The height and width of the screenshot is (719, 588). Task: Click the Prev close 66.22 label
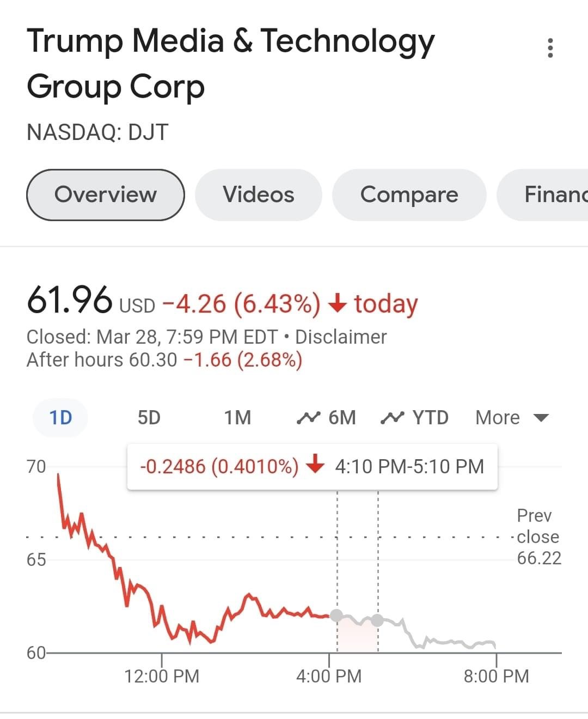point(538,537)
